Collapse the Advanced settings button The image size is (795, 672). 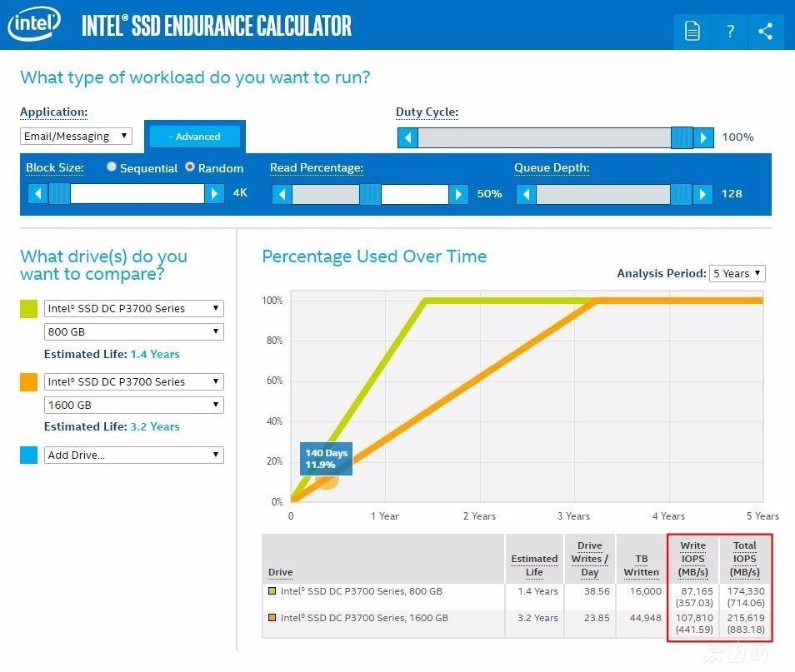coord(195,137)
